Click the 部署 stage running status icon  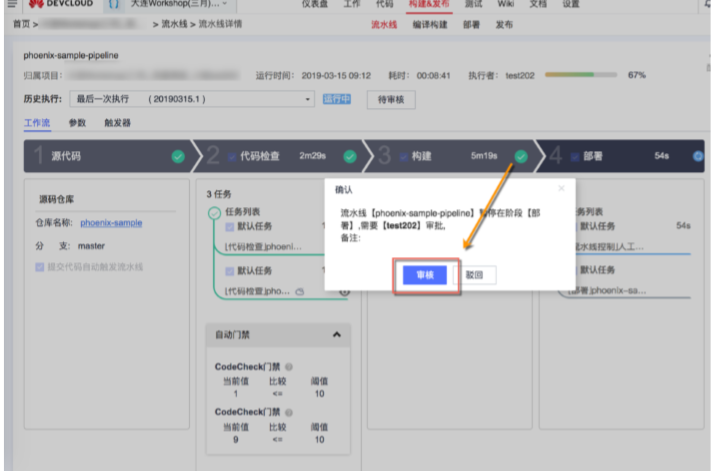point(698,156)
